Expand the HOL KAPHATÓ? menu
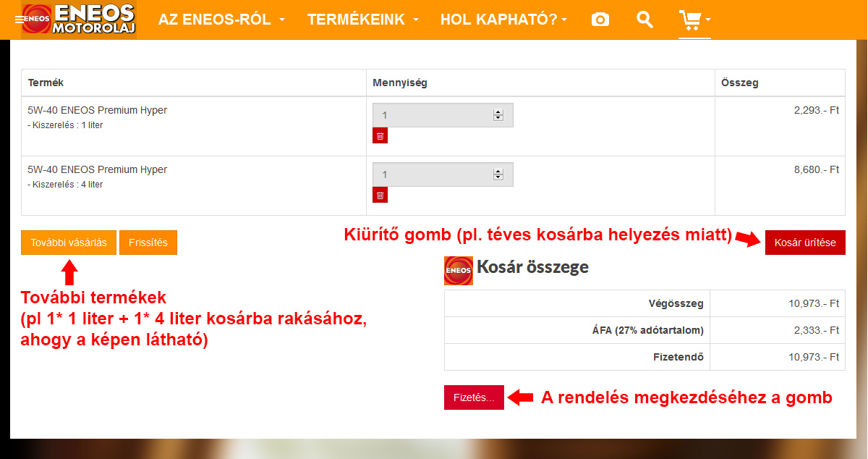Viewport: 868px width, 459px height. pos(503,20)
